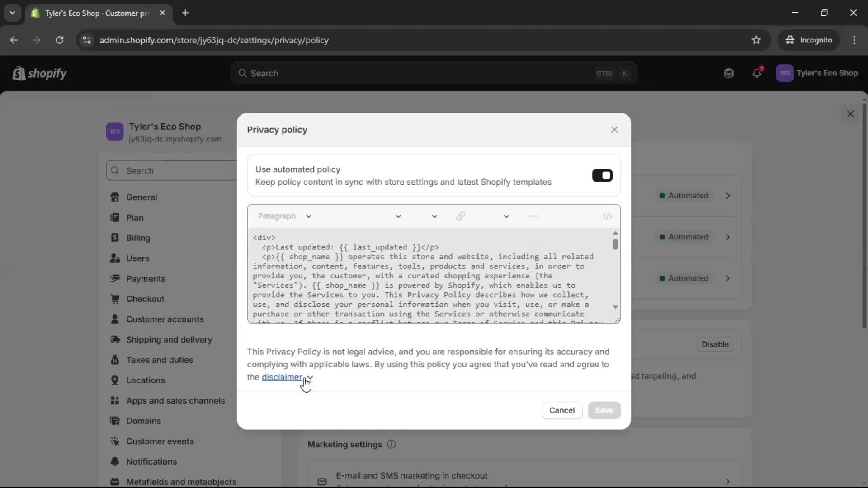Bookmark this page with the star icon
Screen dimensions: 868x488
756,40
